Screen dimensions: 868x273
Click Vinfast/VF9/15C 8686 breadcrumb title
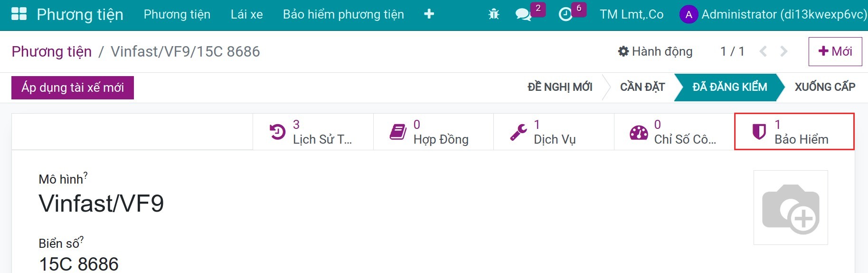pos(185,51)
